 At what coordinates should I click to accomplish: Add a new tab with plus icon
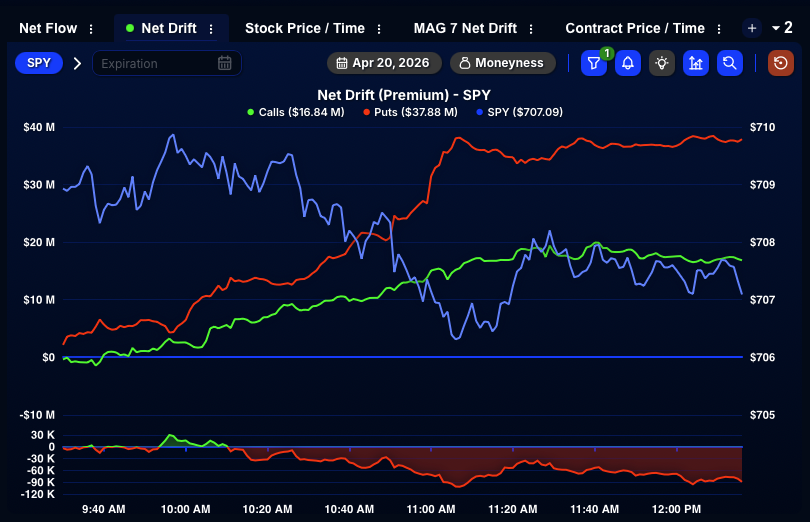pyautogui.click(x=752, y=28)
